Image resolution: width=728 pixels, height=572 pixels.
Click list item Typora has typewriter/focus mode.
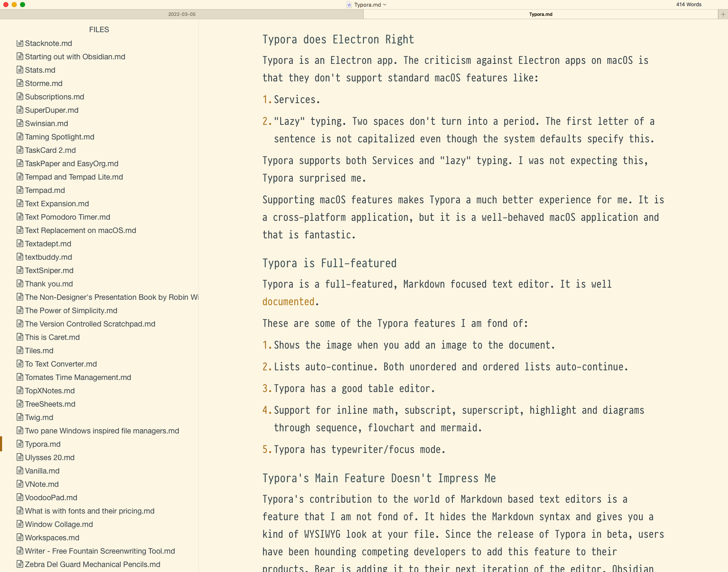360,449
